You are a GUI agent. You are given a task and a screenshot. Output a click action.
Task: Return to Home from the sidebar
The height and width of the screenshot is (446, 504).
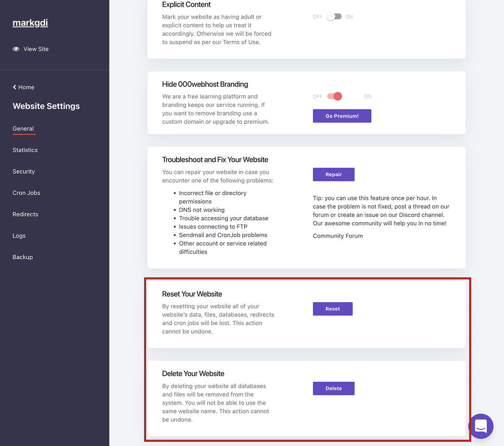coord(26,87)
